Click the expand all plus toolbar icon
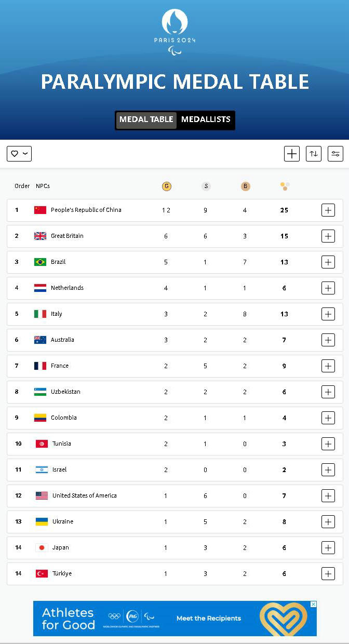349x644 pixels. pos(292,154)
